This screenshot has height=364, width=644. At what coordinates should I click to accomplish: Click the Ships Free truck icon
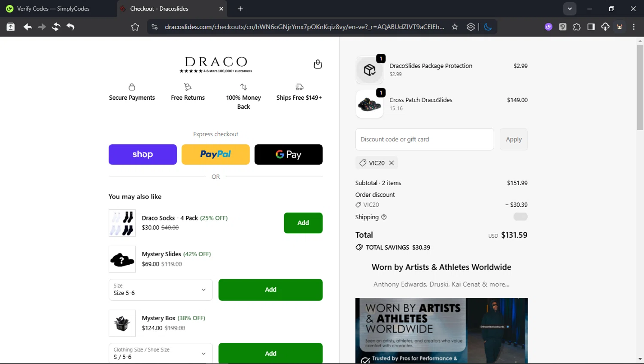point(299,87)
